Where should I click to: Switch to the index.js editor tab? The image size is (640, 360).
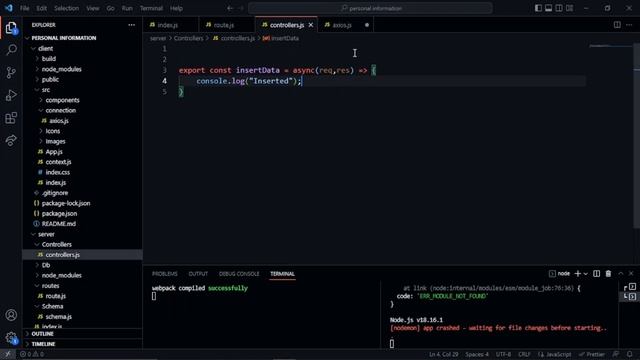168,25
